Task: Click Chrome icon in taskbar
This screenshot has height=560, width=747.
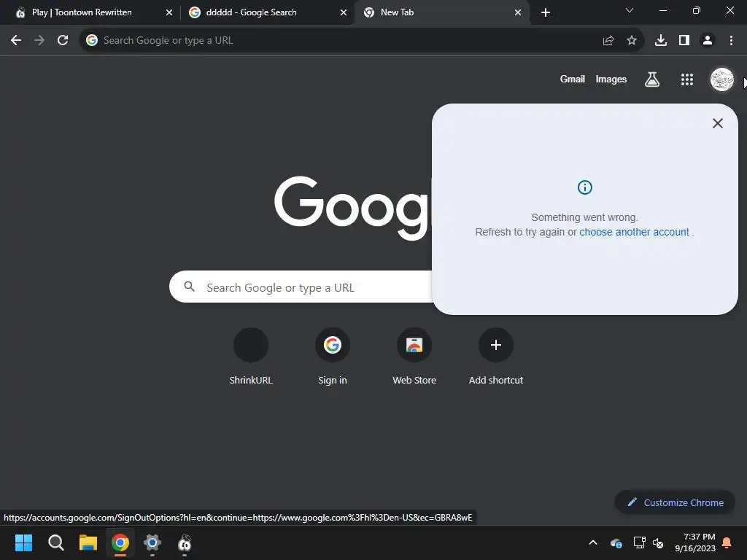Action: tap(120, 542)
